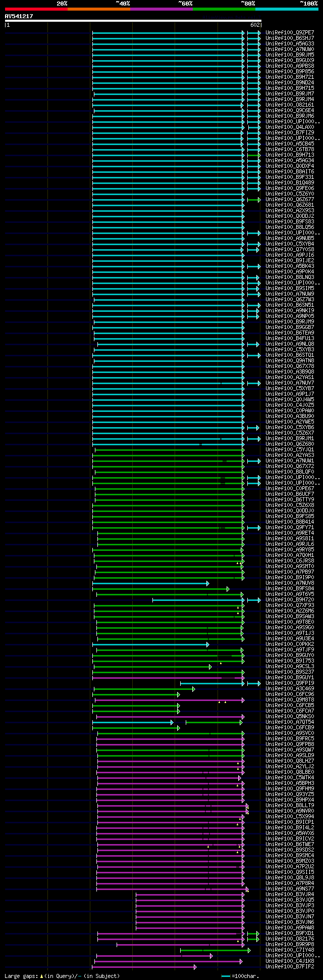The height and width of the screenshot is (980, 323).
Task: Select subject label UniRef100_B7FIZ9
Action: (x=290, y=132)
